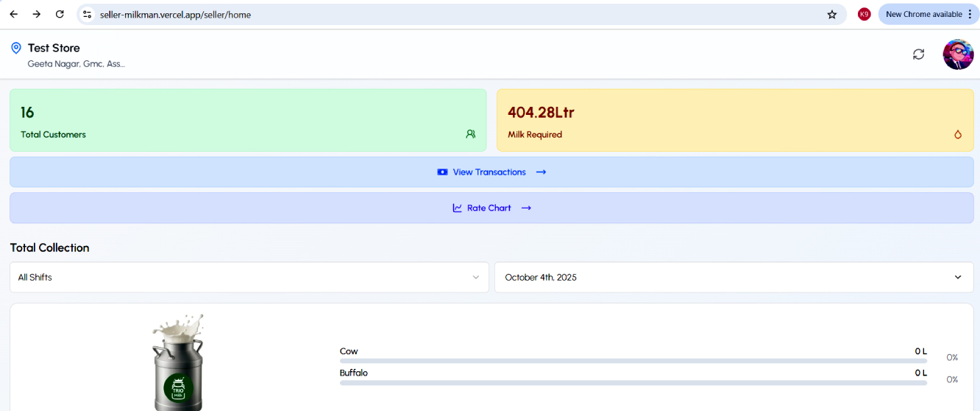The height and width of the screenshot is (411, 980).
Task: Click the arrow next to View Transactions
Action: tap(541, 172)
